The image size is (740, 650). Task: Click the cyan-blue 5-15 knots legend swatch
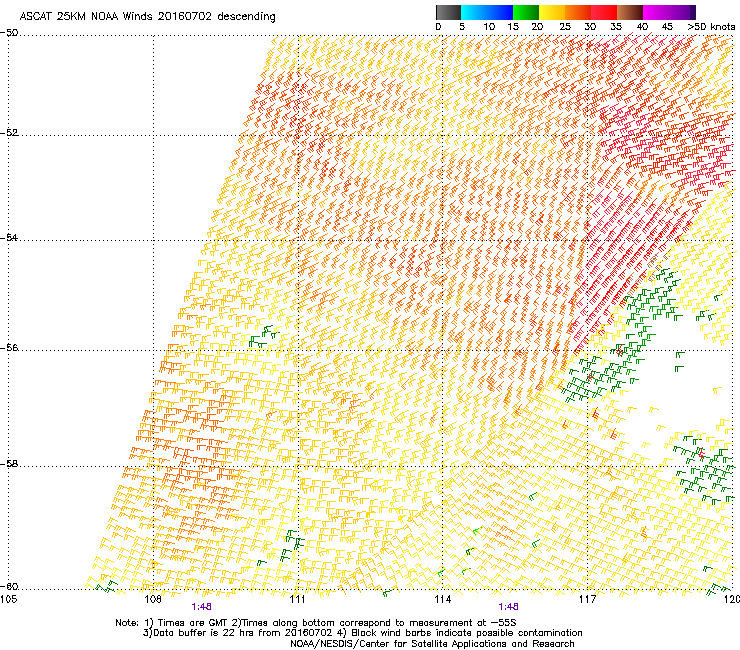(487, 12)
